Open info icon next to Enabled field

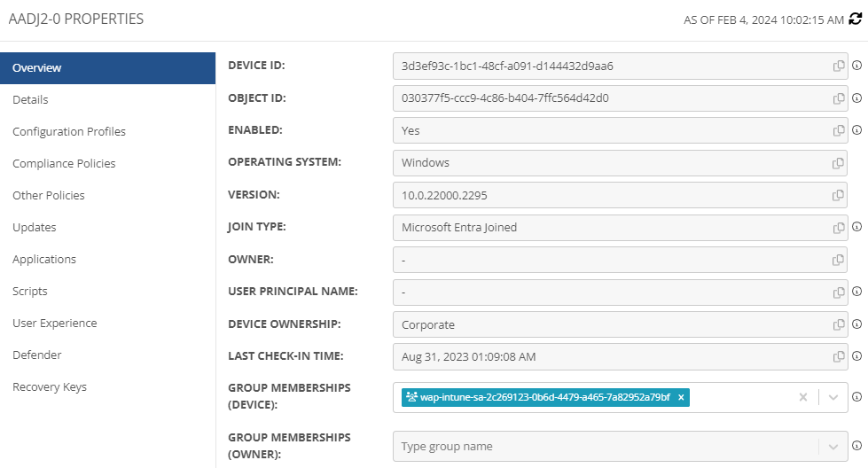tap(857, 130)
